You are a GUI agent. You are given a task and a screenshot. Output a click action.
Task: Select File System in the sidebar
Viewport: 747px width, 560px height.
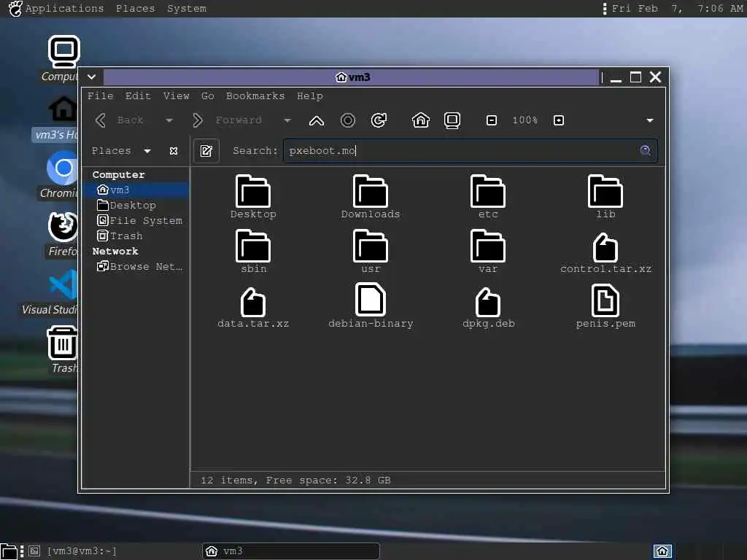(x=136, y=220)
